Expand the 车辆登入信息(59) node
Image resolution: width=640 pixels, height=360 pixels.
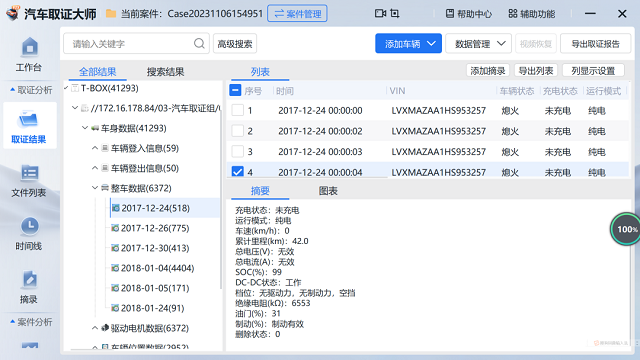coord(95,148)
